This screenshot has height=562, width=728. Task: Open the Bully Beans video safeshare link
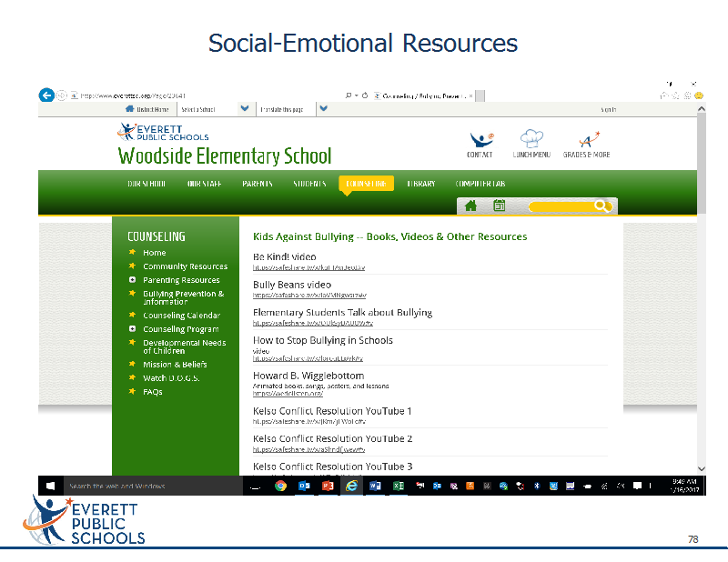pos(309,296)
